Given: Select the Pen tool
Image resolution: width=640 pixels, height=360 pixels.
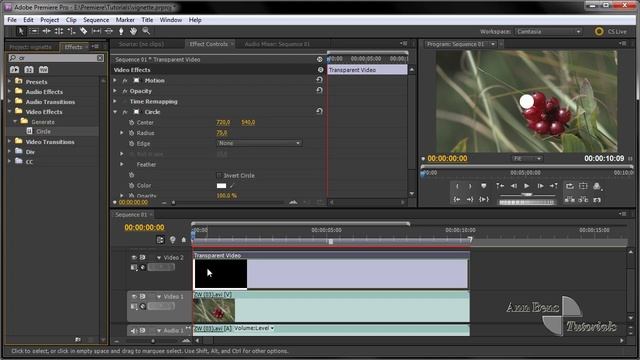Looking at the screenshot, I should 121,31.
